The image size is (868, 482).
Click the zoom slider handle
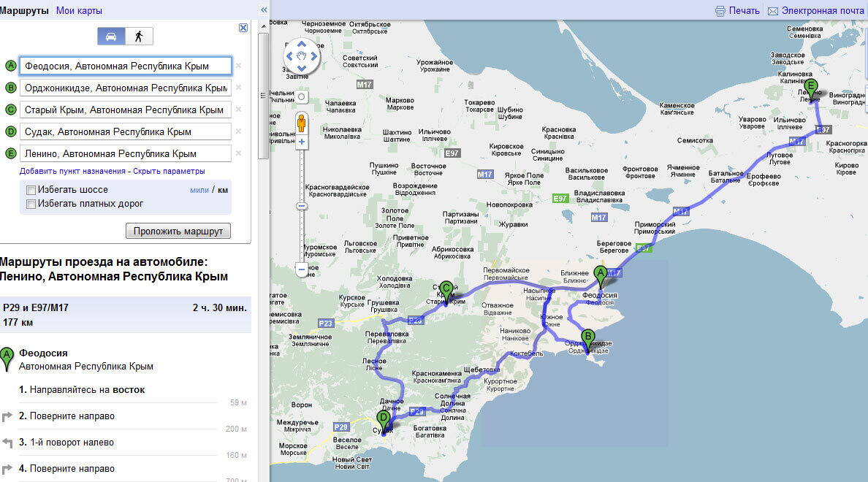(x=302, y=207)
